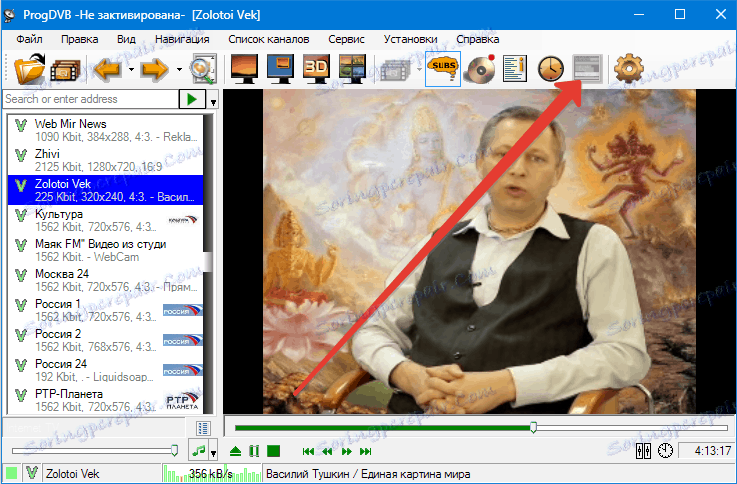Click the channel list scrollbar thumb

(x=207, y=262)
